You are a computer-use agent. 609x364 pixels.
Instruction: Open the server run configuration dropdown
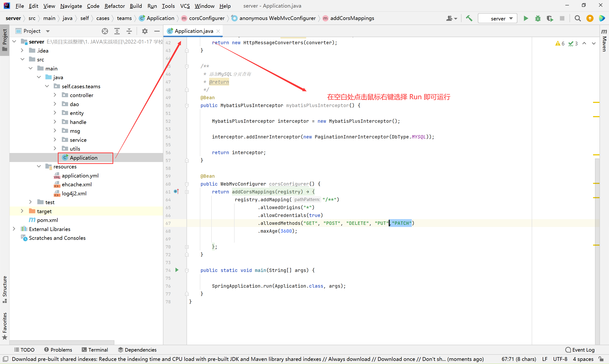point(498,19)
